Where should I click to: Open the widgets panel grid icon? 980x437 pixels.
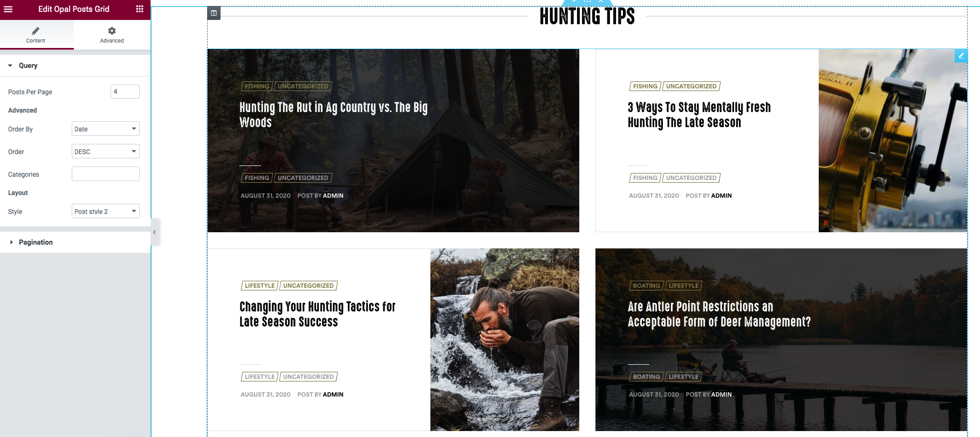coord(140,9)
